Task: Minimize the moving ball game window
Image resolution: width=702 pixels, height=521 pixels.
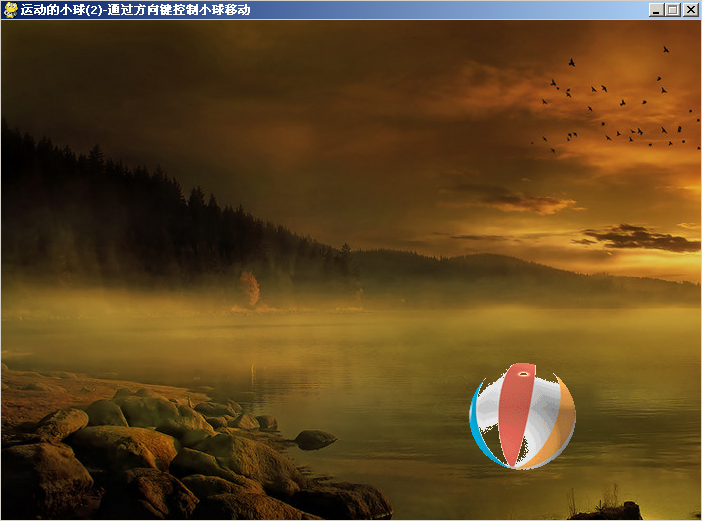Action: click(x=656, y=10)
